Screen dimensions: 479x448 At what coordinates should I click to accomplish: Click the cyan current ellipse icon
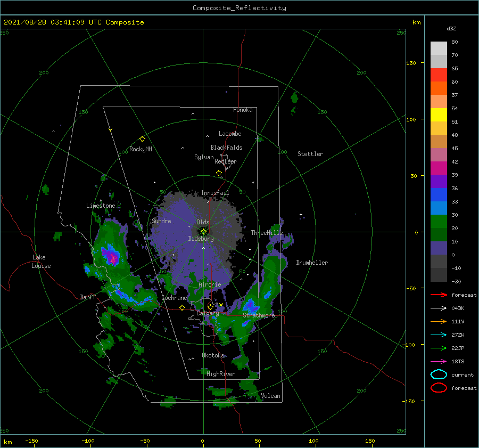click(x=439, y=374)
